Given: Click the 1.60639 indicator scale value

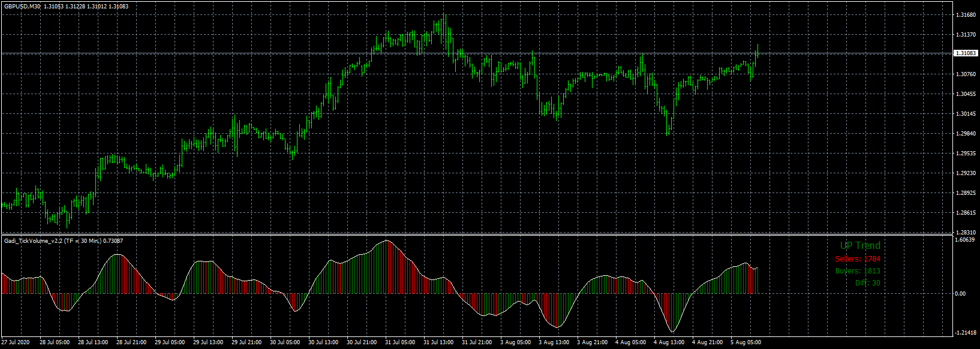Looking at the screenshot, I should coord(966,240).
